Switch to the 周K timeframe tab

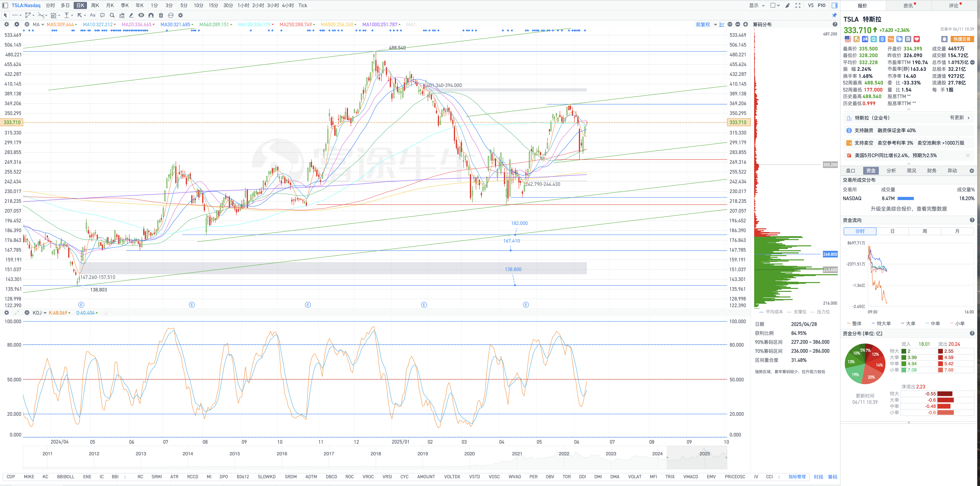click(x=95, y=5)
